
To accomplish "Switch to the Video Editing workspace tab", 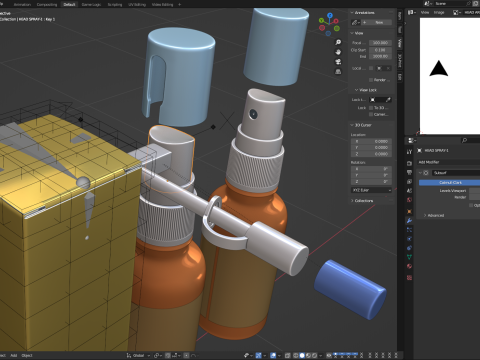I will click(x=162, y=5).
